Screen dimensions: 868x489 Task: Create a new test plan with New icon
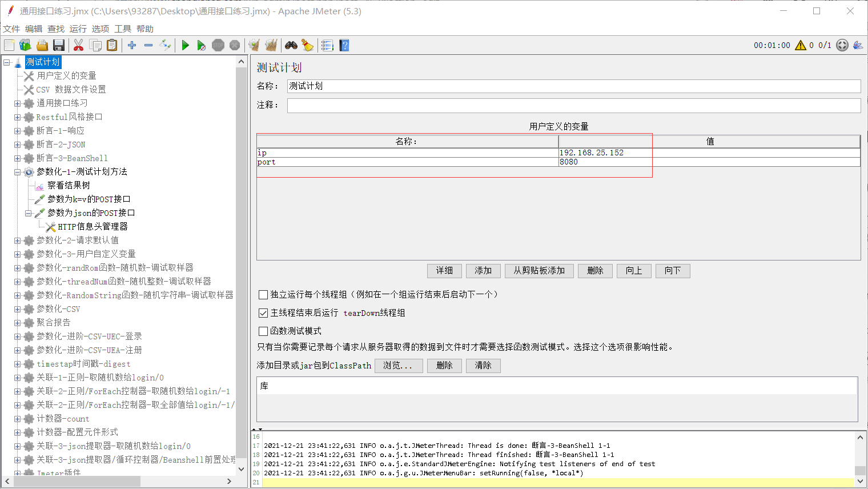(9, 45)
